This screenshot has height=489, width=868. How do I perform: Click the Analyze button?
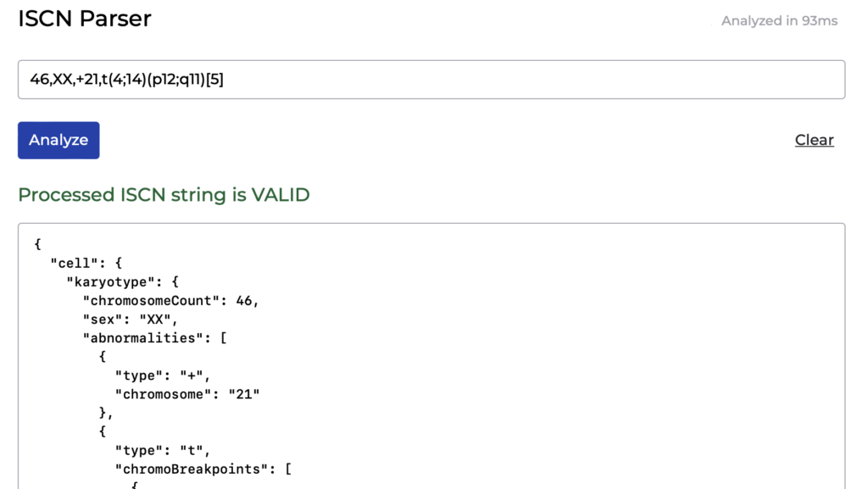[58, 141]
